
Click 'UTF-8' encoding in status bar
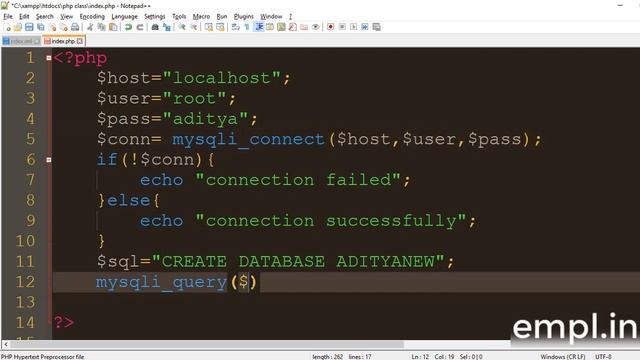click(603, 357)
